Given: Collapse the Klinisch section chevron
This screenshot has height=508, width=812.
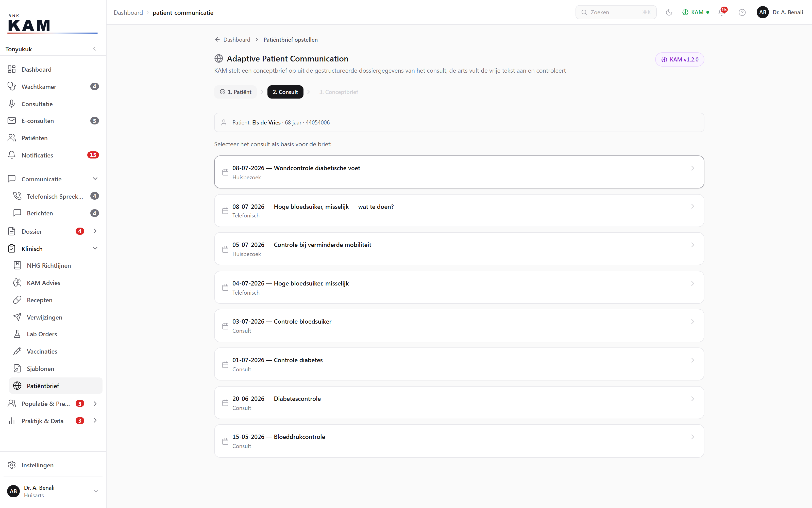Looking at the screenshot, I should (95, 248).
